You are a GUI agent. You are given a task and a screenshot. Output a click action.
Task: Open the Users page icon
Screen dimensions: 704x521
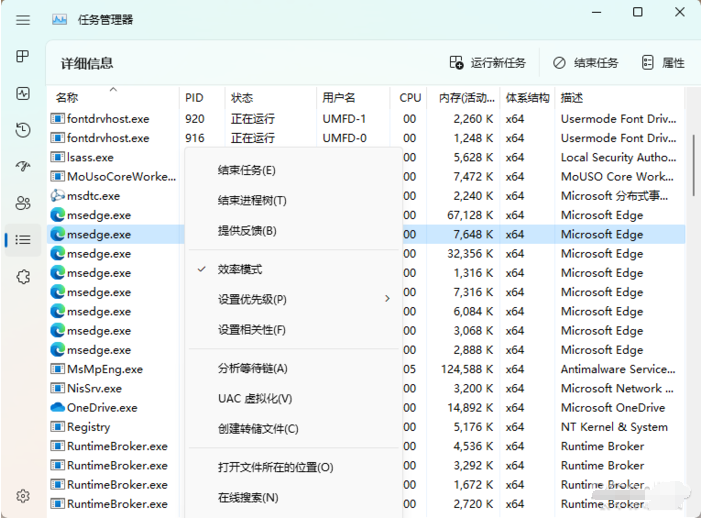(23, 203)
